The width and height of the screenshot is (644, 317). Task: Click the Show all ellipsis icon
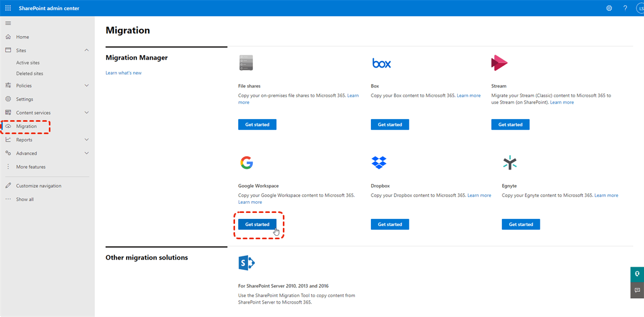[x=8, y=199]
